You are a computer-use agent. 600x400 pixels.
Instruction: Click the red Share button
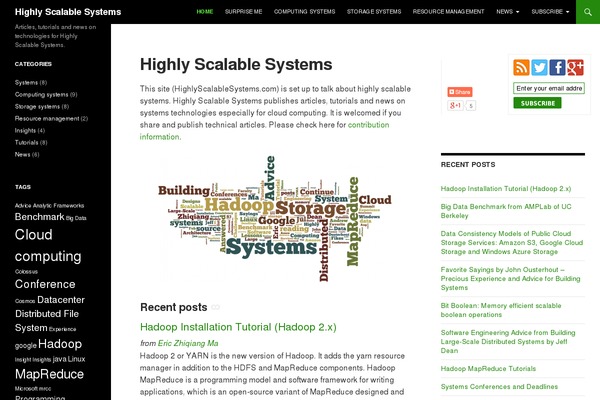point(460,92)
